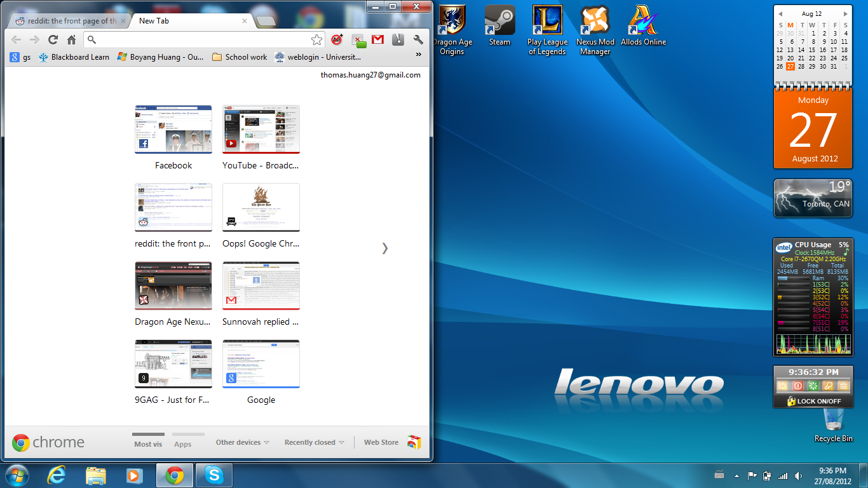Viewport: 868px width, 488px height.
Task: Go back with Chrome's back arrow
Action: click(x=17, y=39)
